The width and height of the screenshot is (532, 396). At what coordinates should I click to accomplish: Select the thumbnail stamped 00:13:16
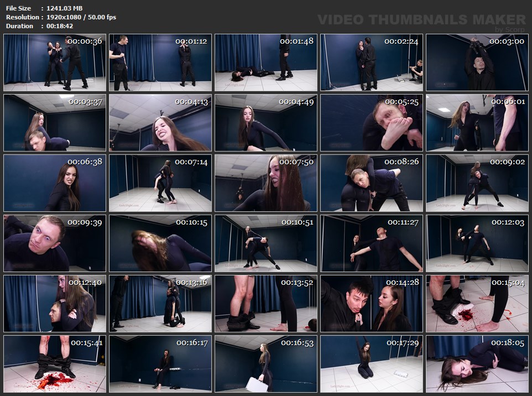(x=160, y=304)
